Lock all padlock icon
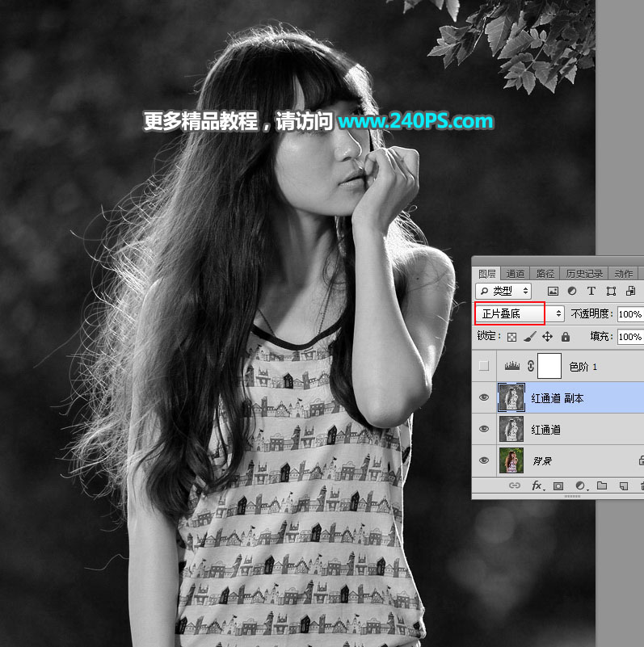Image resolution: width=644 pixels, height=647 pixels. (566, 337)
